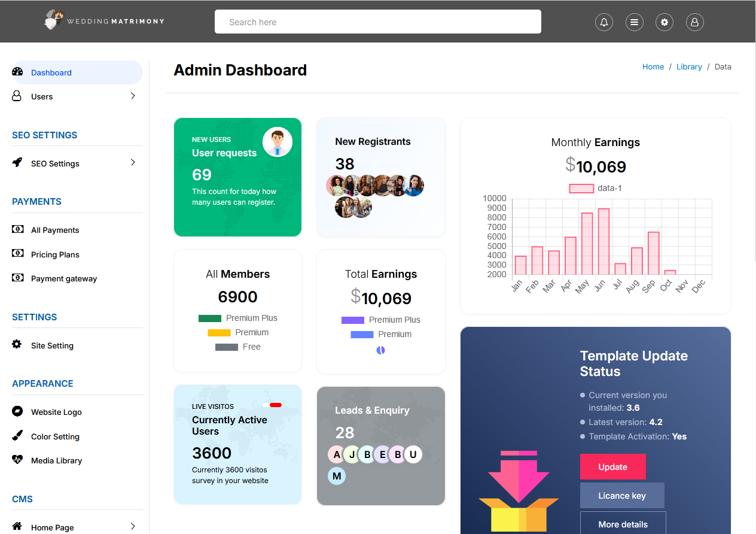756x534 pixels.
Task: Click the hamburger menu icon in header
Action: 635,22
